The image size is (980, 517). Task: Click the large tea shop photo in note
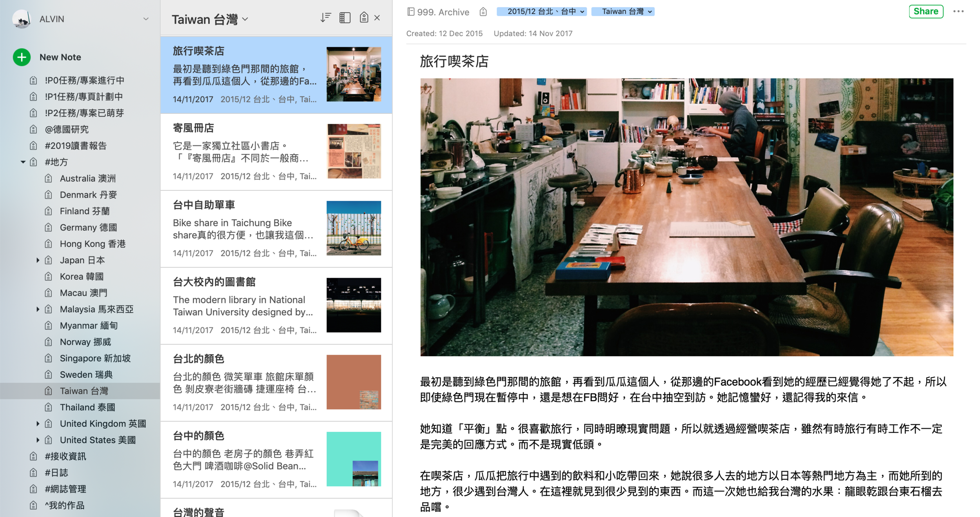tap(686, 217)
